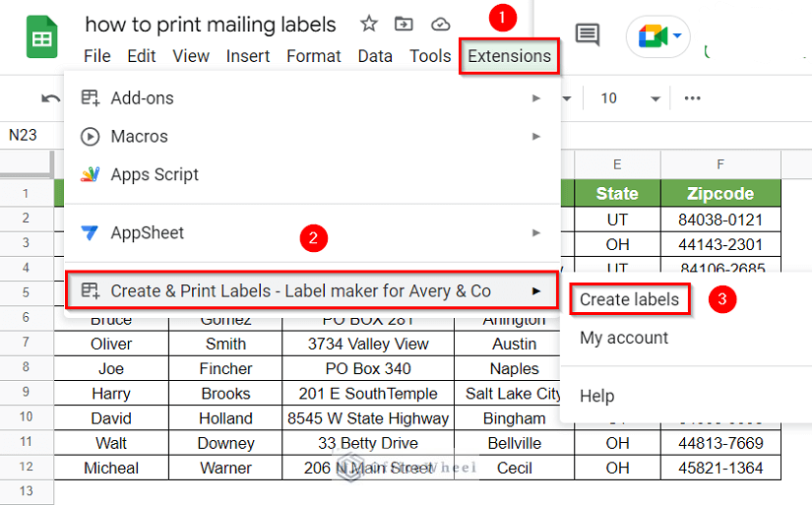Open Help in the labels submenu
This screenshot has width=812, height=505.
(x=596, y=396)
